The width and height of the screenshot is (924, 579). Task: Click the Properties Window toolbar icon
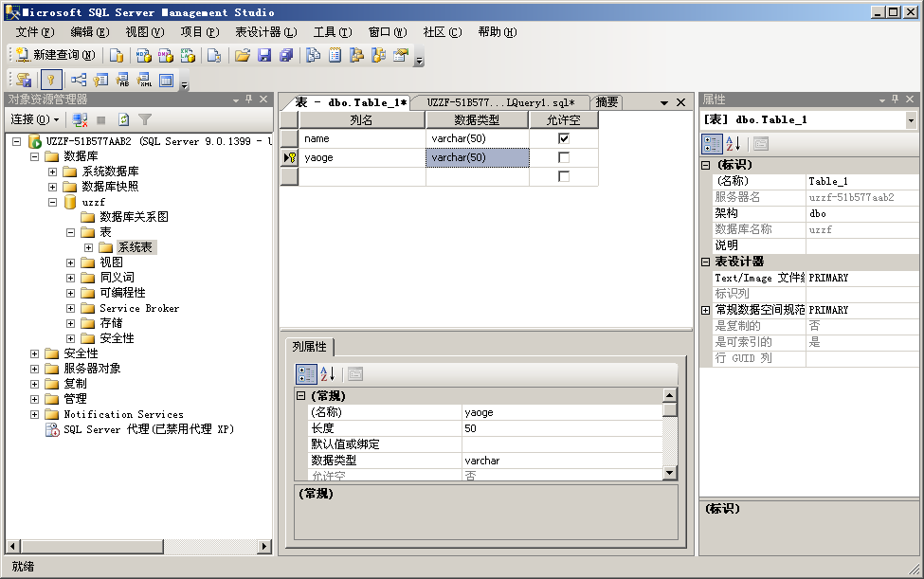[x=401, y=55]
